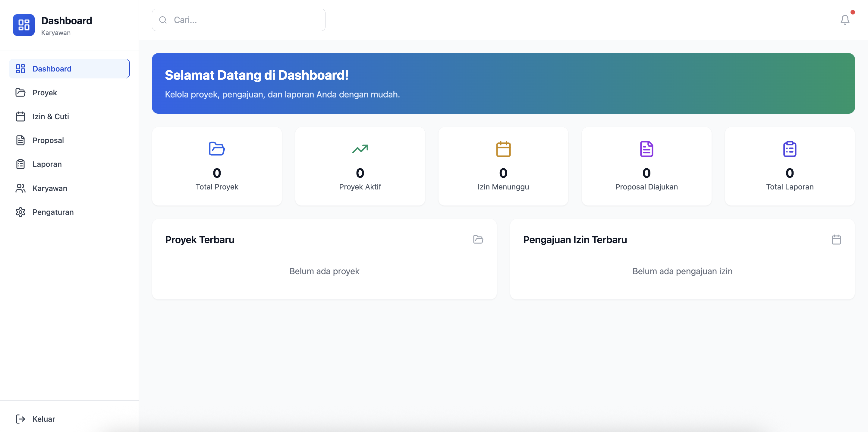868x432 pixels.
Task: Click the 'Total Laporan' card label
Action: [790, 187]
